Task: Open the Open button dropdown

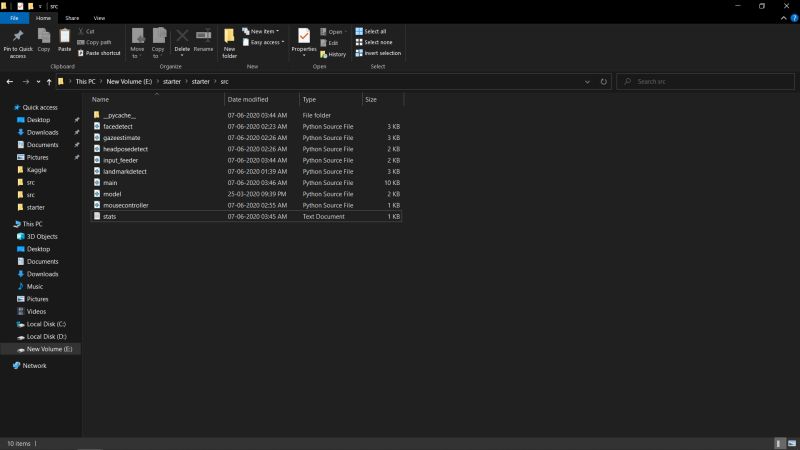Action: pyautogui.click(x=333, y=32)
